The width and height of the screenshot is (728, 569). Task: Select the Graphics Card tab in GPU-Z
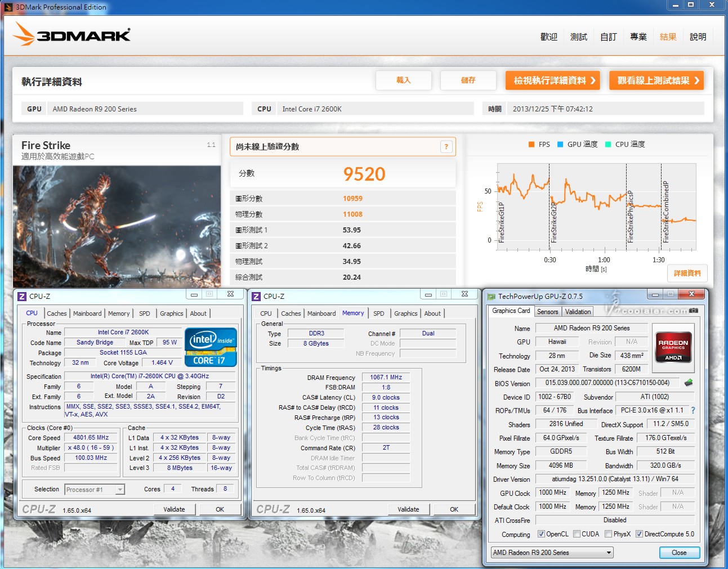511,311
